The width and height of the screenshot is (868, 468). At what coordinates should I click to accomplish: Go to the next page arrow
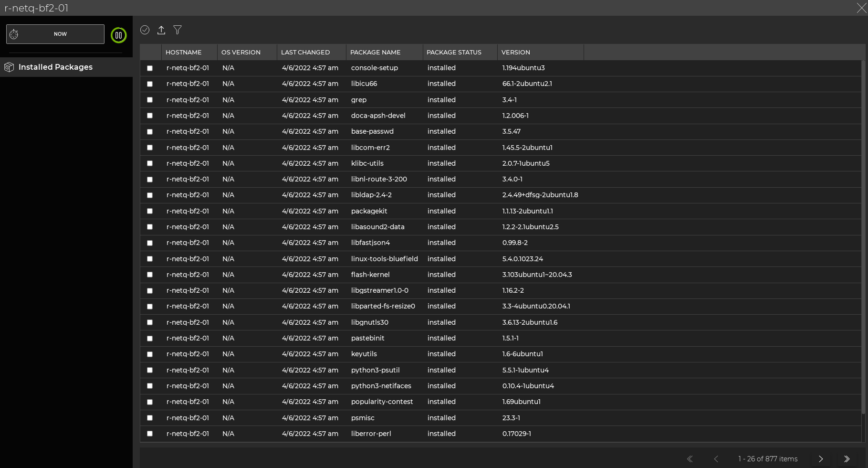pyautogui.click(x=821, y=459)
